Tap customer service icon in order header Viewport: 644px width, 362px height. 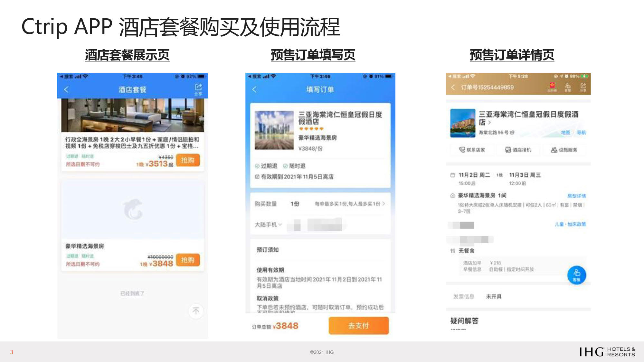tap(568, 87)
